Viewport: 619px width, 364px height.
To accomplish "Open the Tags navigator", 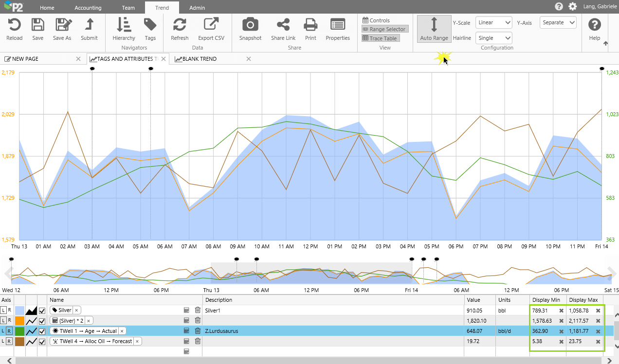I will [x=150, y=25].
